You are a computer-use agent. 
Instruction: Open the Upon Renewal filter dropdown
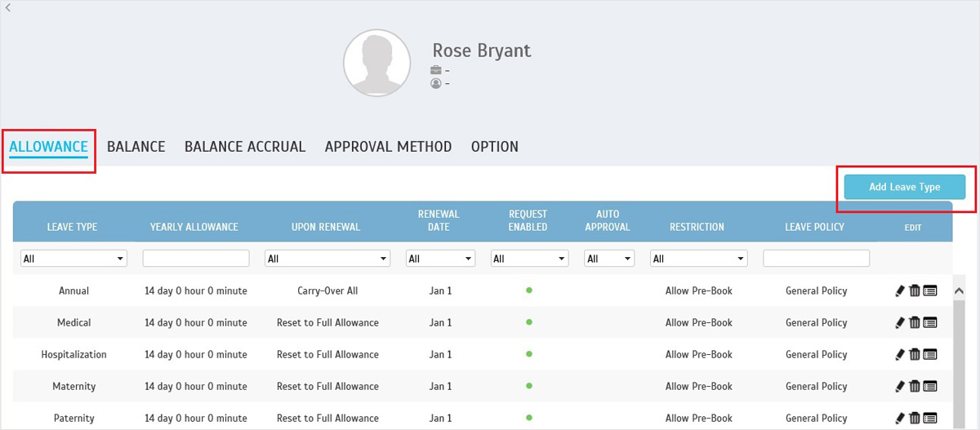click(327, 259)
